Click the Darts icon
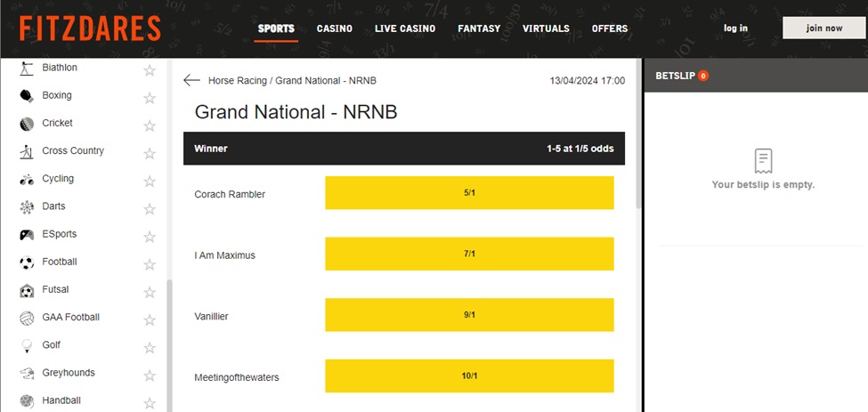The image size is (868, 412). click(x=27, y=206)
